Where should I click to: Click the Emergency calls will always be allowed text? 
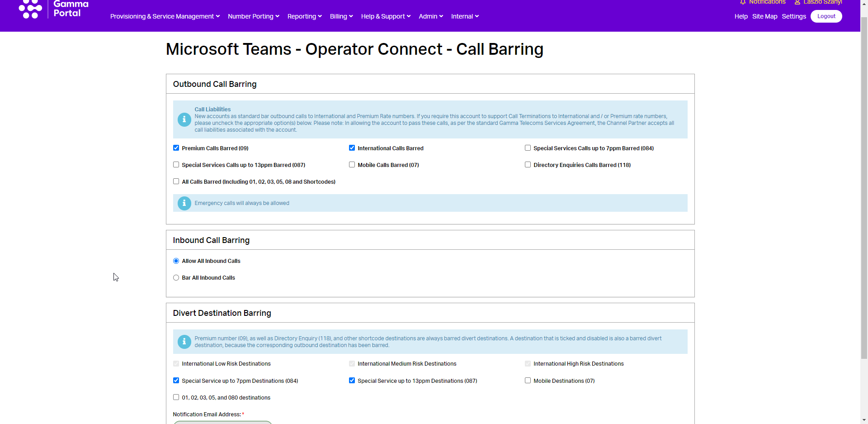242,203
